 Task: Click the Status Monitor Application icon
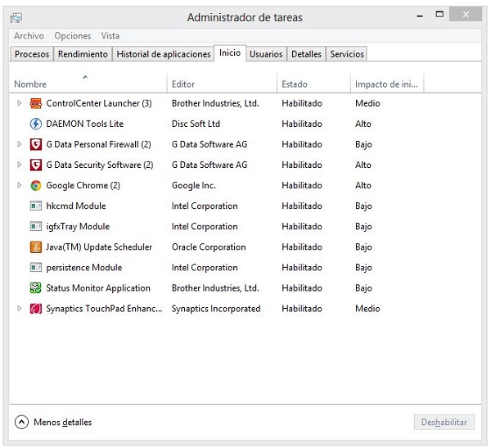(x=36, y=288)
